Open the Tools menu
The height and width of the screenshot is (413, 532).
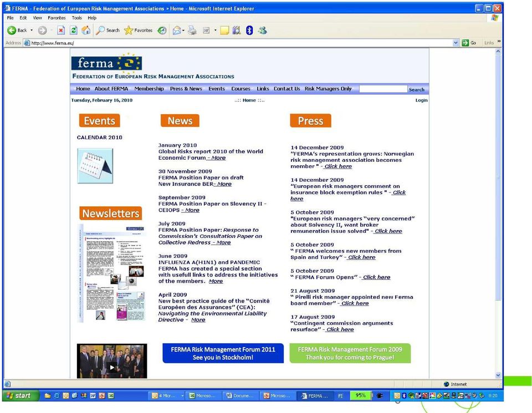click(x=76, y=18)
